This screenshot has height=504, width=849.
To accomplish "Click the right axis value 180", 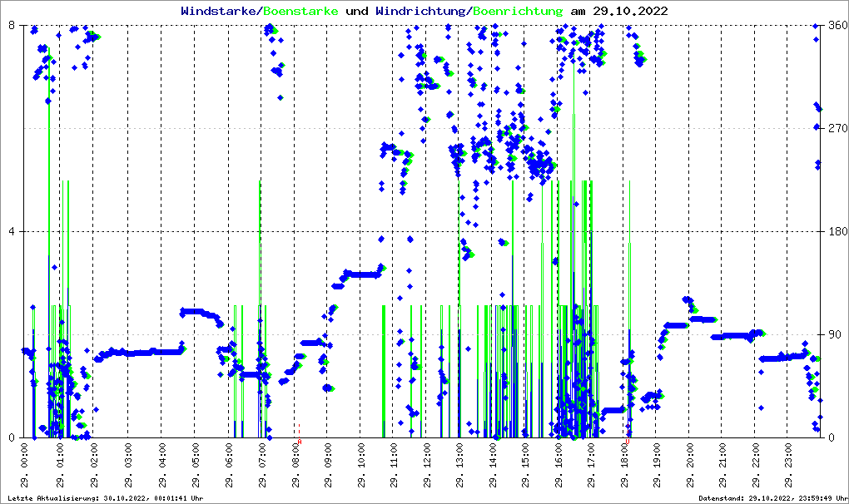I will click(x=838, y=231).
